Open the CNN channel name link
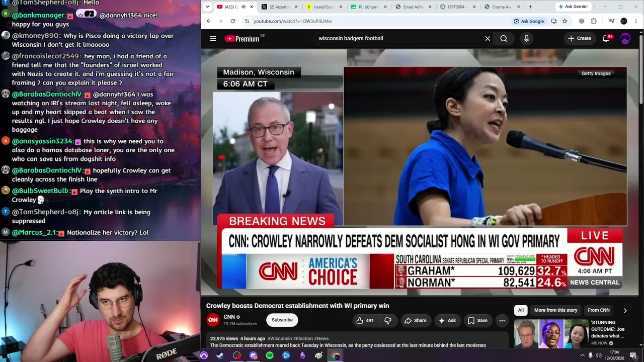This screenshot has height=362, width=644. click(x=229, y=317)
